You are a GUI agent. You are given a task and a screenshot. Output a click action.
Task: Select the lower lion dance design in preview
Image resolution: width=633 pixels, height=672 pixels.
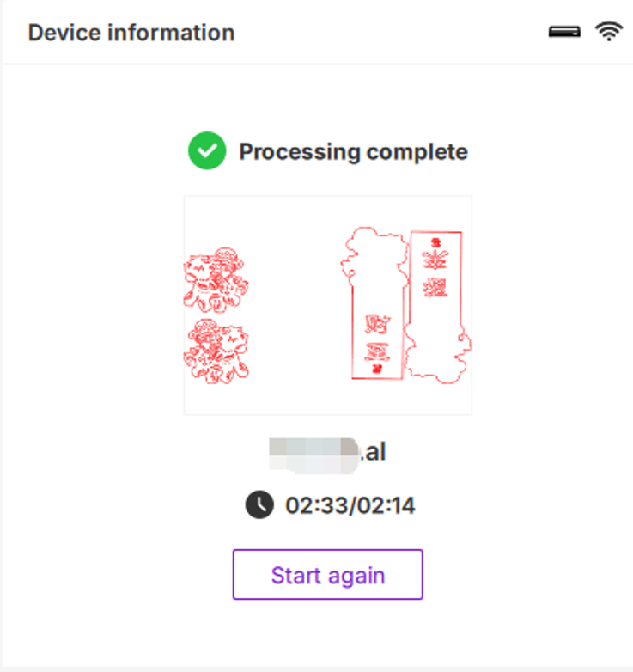pos(216,351)
